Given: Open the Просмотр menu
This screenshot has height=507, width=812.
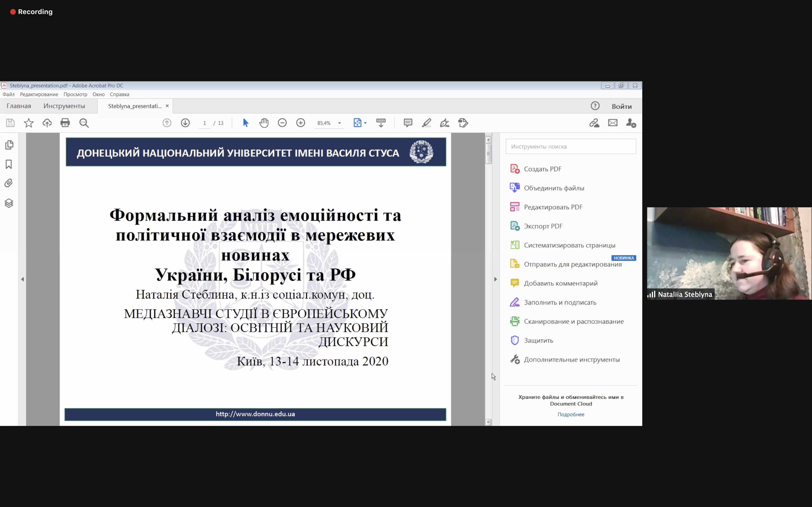Looking at the screenshot, I should click(x=75, y=94).
